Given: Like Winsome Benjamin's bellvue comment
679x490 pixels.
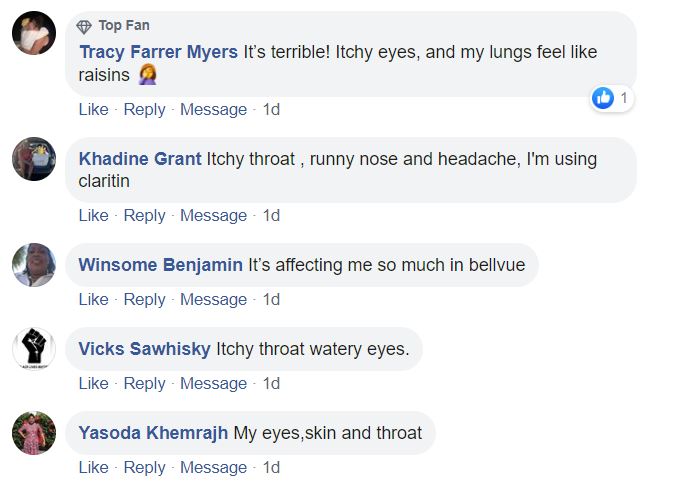Looking at the screenshot, I should click(x=93, y=299).
